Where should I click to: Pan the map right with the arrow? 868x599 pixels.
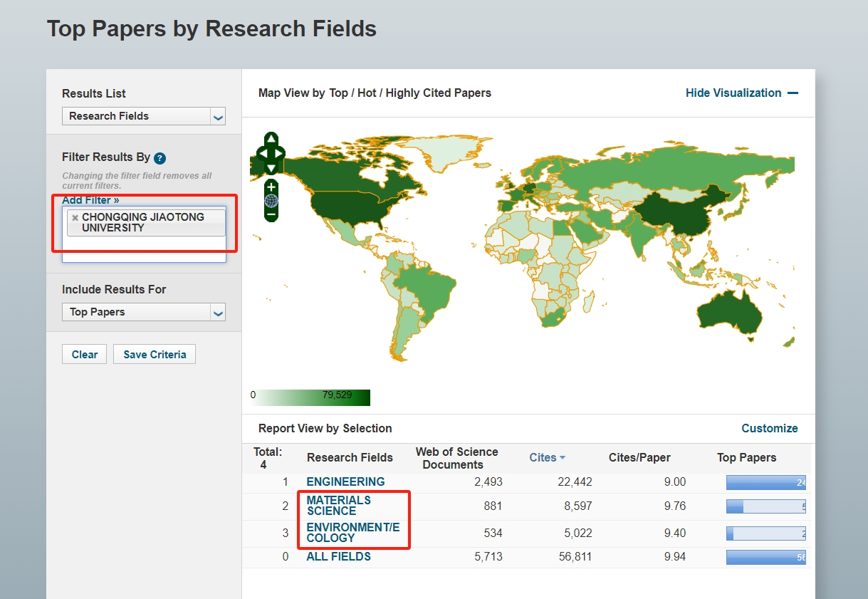point(280,153)
